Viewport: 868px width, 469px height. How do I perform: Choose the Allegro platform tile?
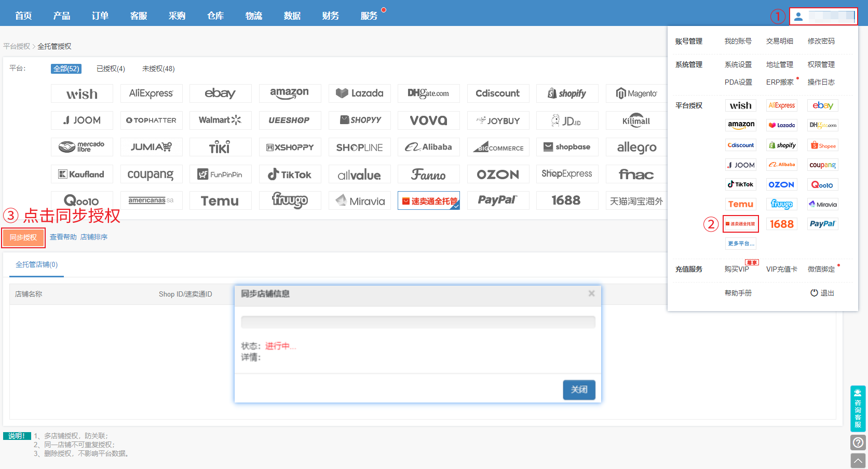tap(636, 147)
